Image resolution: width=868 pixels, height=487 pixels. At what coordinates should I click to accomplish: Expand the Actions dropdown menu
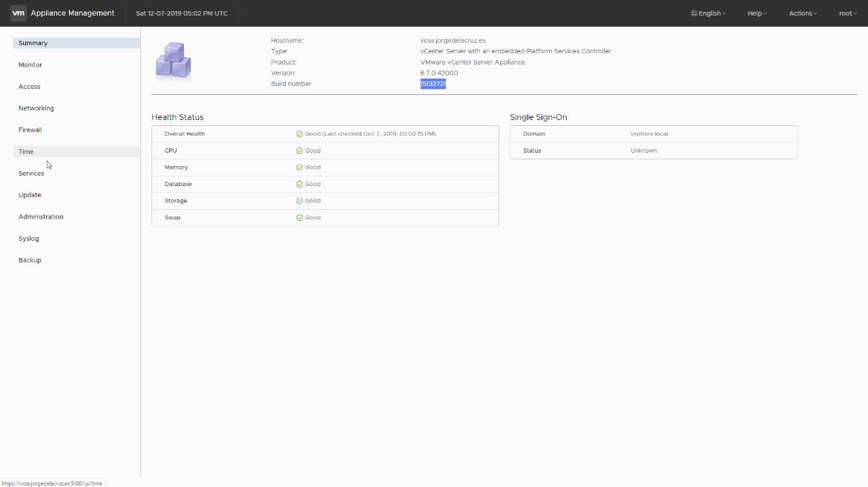[x=803, y=13]
